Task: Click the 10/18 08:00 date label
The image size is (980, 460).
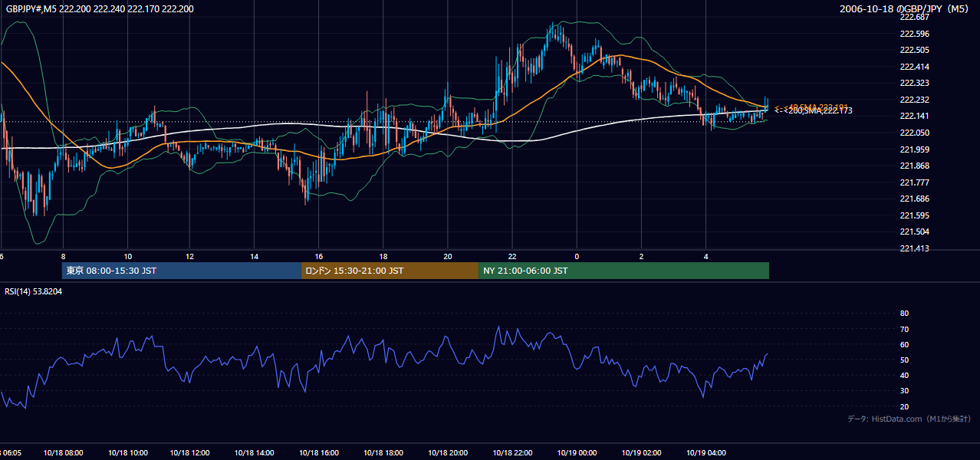Action: coord(64,453)
